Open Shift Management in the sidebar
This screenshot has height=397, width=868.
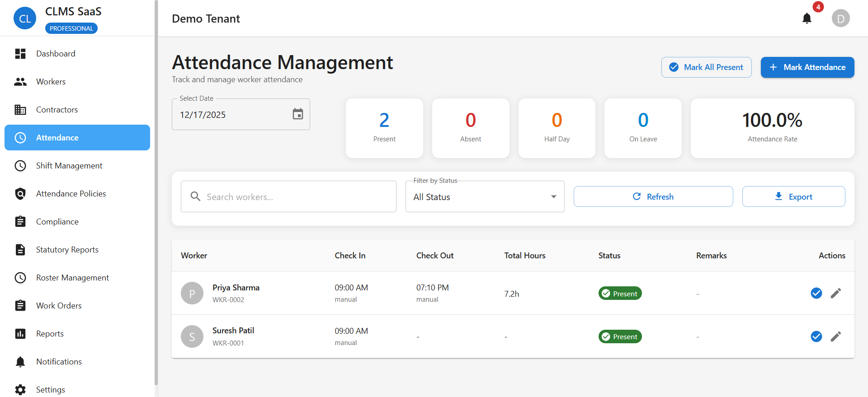coord(69,166)
